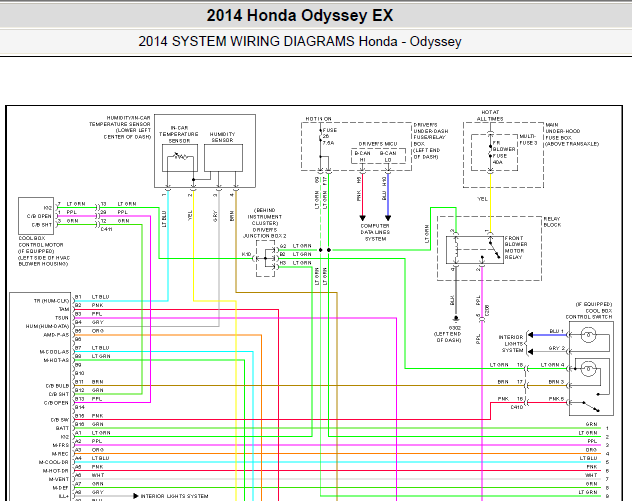Viewport: 632px width, 501px height.
Task: Click the 'HUM (HUM-DATA)' pin label
Action: [48, 326]
